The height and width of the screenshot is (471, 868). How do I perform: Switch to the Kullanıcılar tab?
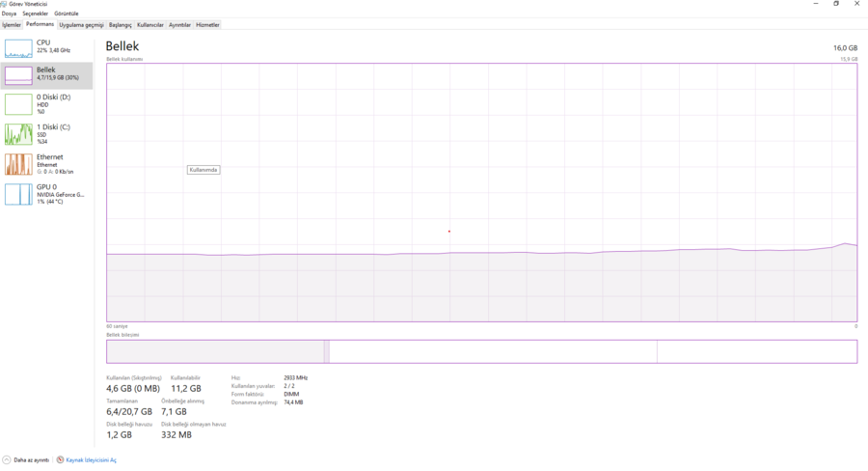[x=150, y=25]
